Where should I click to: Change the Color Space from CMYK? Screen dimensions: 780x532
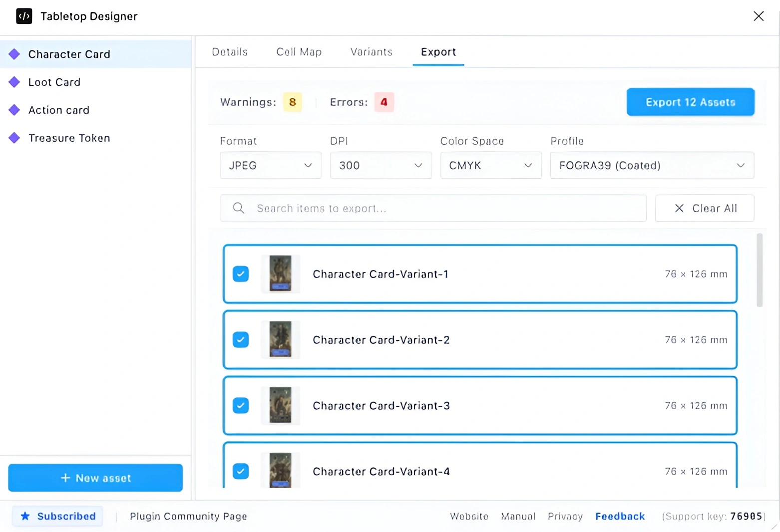click(x=490, y=165)
